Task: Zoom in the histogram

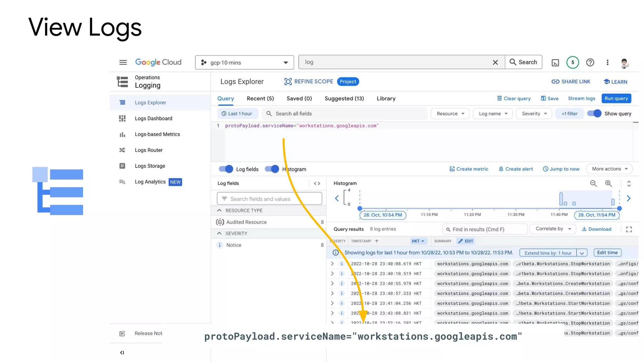Action: coord(608,184)
